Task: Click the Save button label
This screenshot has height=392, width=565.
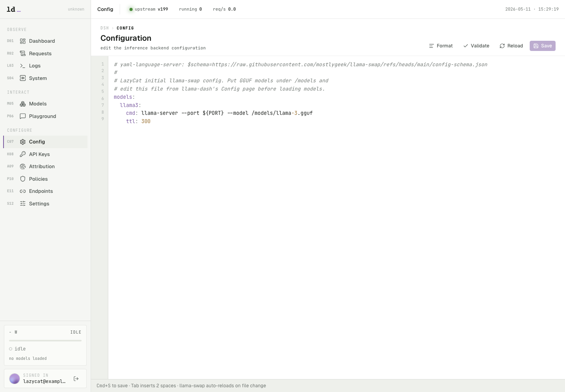Action: point(547,46)
